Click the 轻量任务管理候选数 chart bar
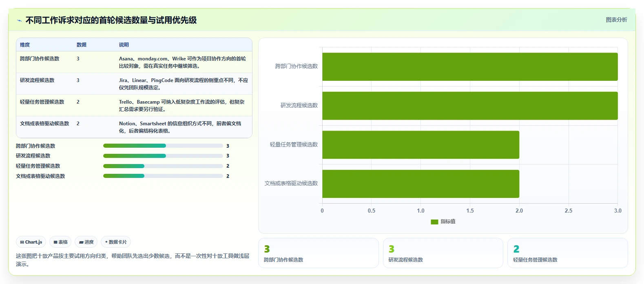 (420, 145)
